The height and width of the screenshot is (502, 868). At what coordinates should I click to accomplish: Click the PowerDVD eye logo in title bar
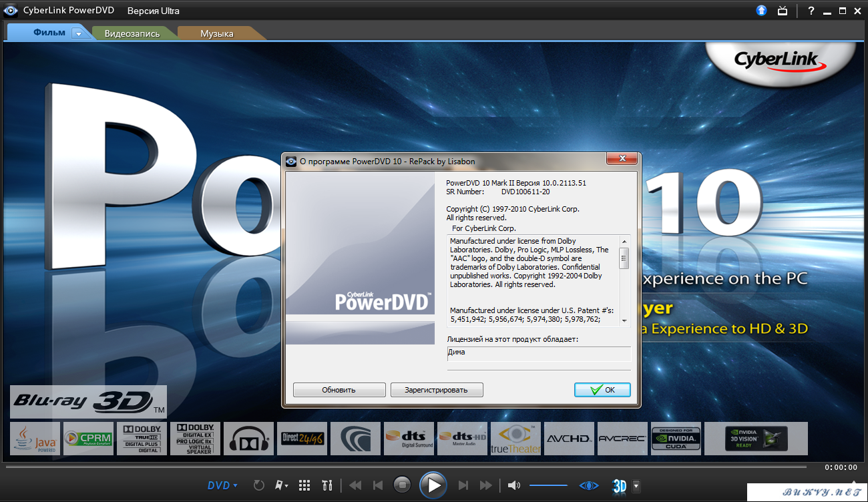pos(10,11)
